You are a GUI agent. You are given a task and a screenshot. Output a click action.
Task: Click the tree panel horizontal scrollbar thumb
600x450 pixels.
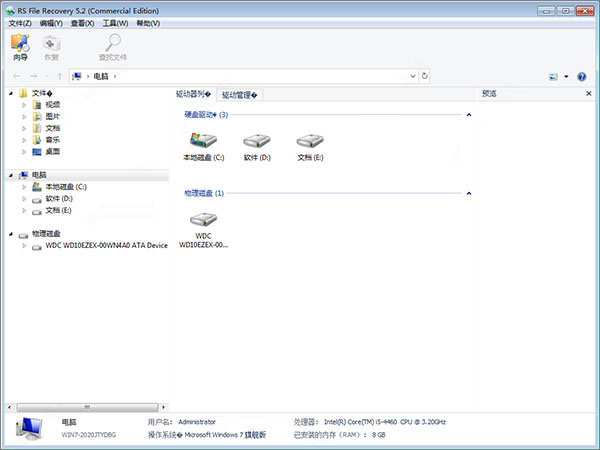(x=87, y=407)
